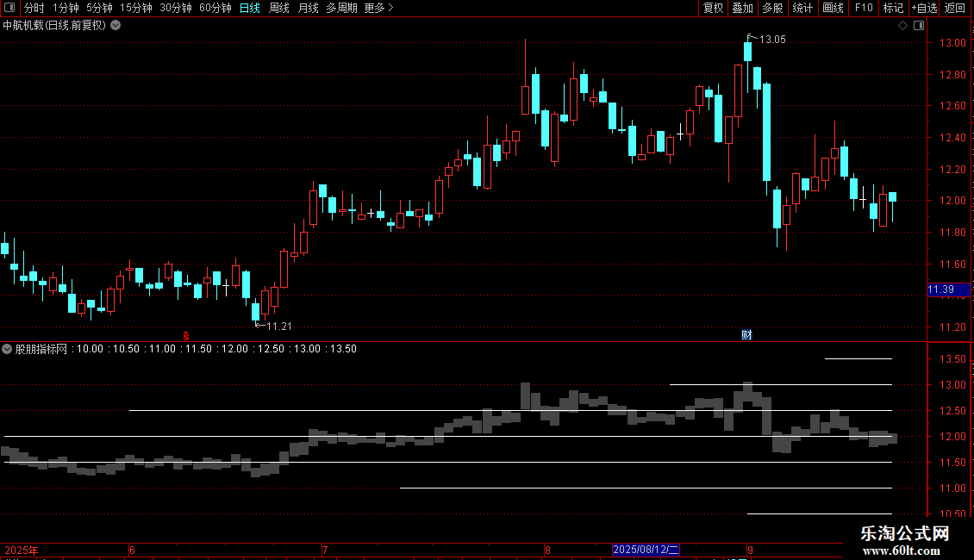974x560 pixels.
Task: Select the 15分钟 period tab
Action: (136, 8)
